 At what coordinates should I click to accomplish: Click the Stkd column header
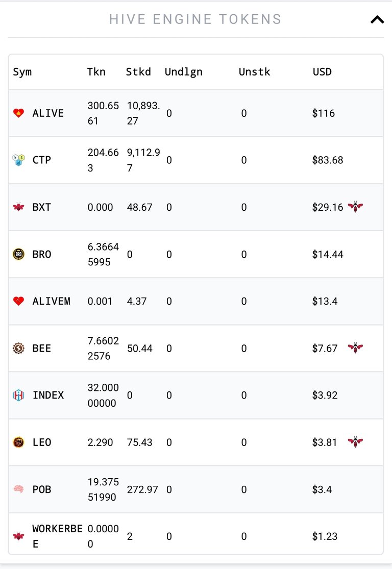tap(138, 72)
